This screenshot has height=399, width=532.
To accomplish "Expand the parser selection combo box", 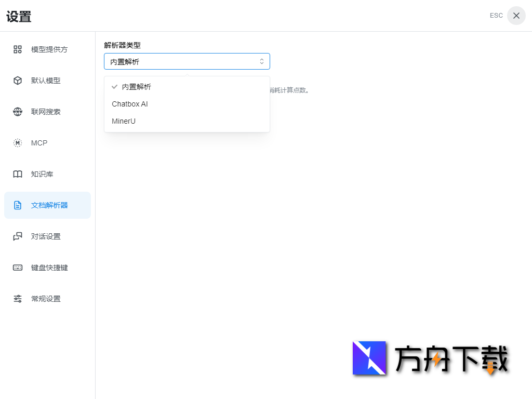I will [x=187, y=61].
